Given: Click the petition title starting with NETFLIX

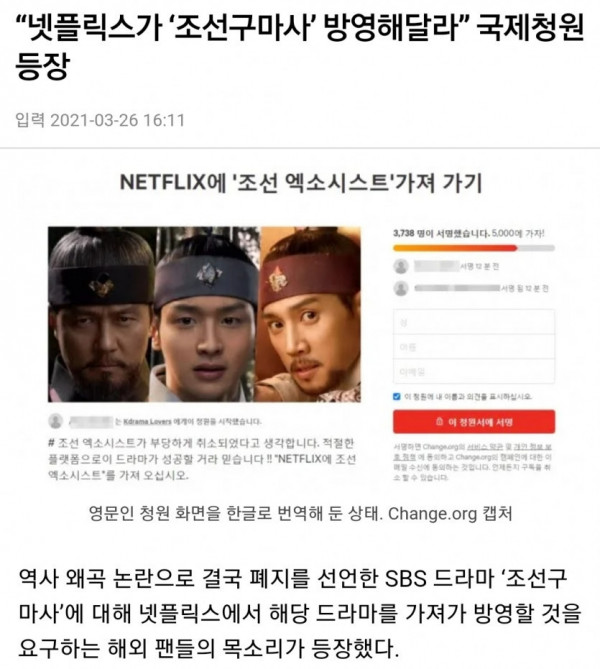Looking at the screenshot, I should click(301, 183).
